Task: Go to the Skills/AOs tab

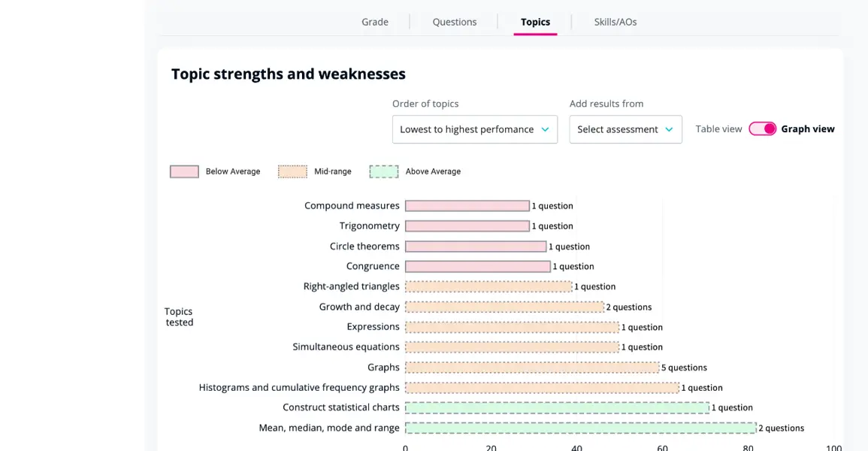Action: (615, 22)
